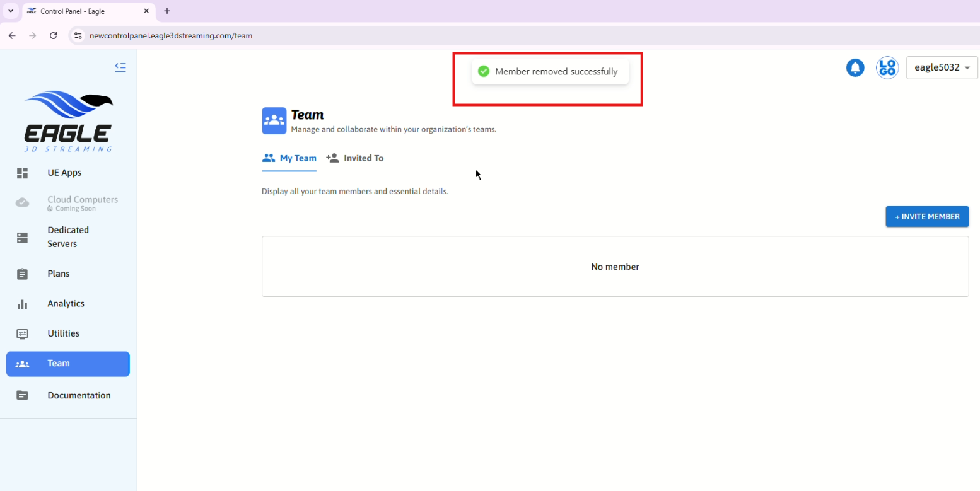Click the LOGO profile avatar
The image size is (980, 491).
[887, 67]
